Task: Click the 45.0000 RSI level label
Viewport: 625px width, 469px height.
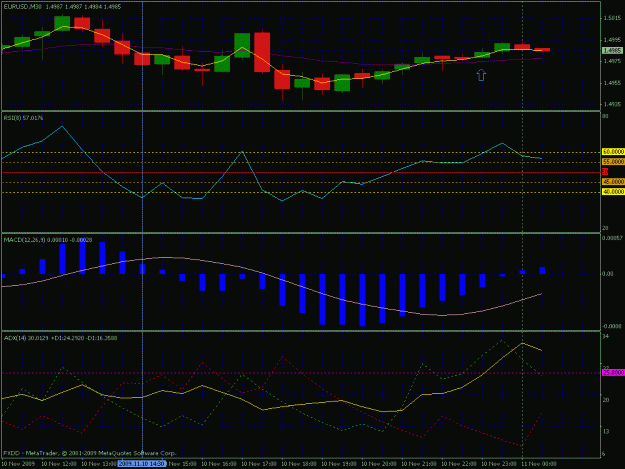Action: pos(613,182)
